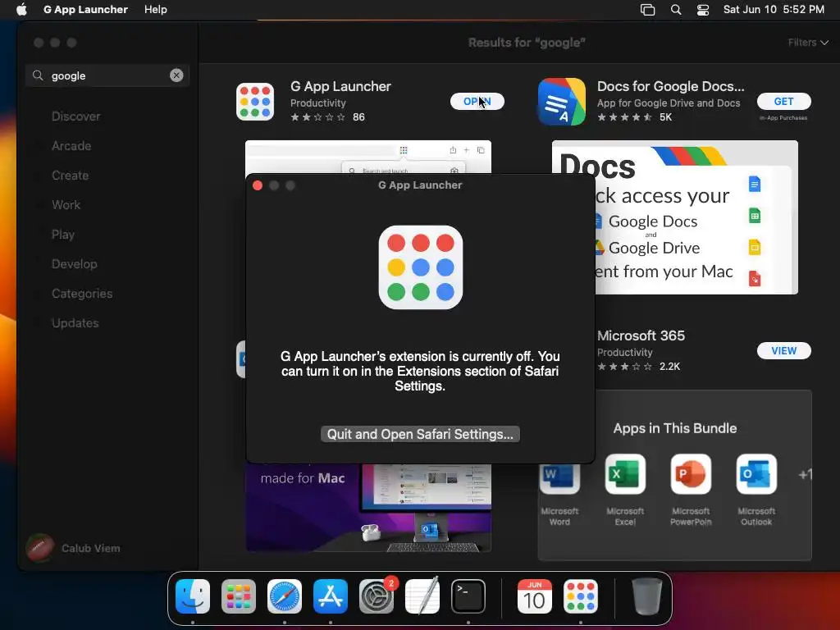Open Docs for Google Docs title link
840x630 pixels.
tap(671, 86)
